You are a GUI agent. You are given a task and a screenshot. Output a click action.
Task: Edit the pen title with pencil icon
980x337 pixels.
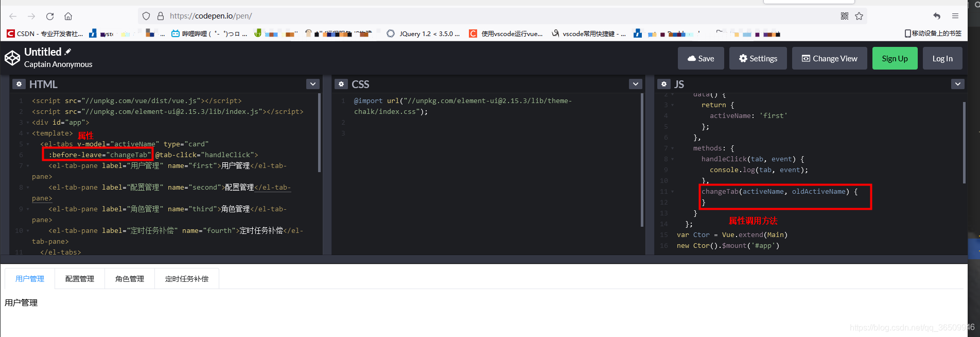[x=68, y=52]
